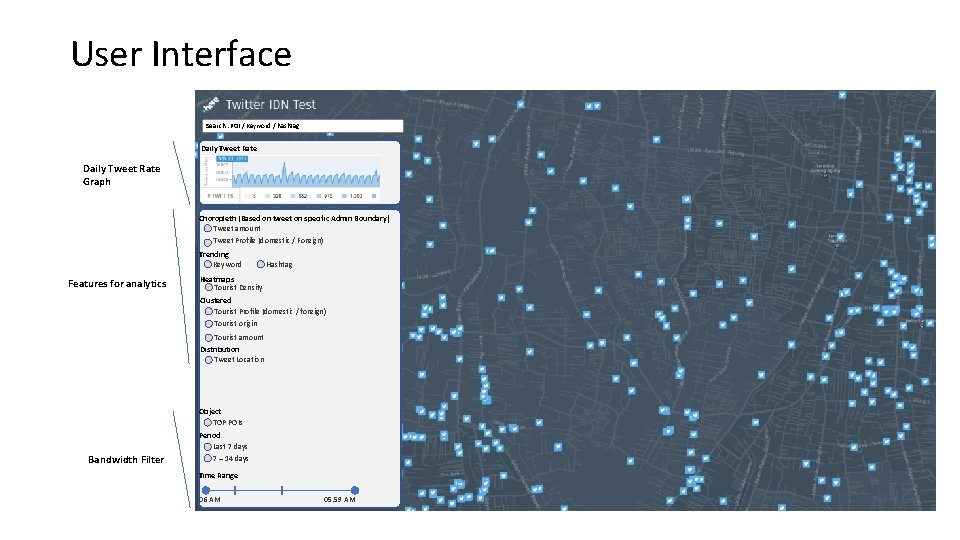Select Tourist Profile (domestic / foreign) clustering
The height and width of the screenshot is (540, 960).
[x=209, y=312]
